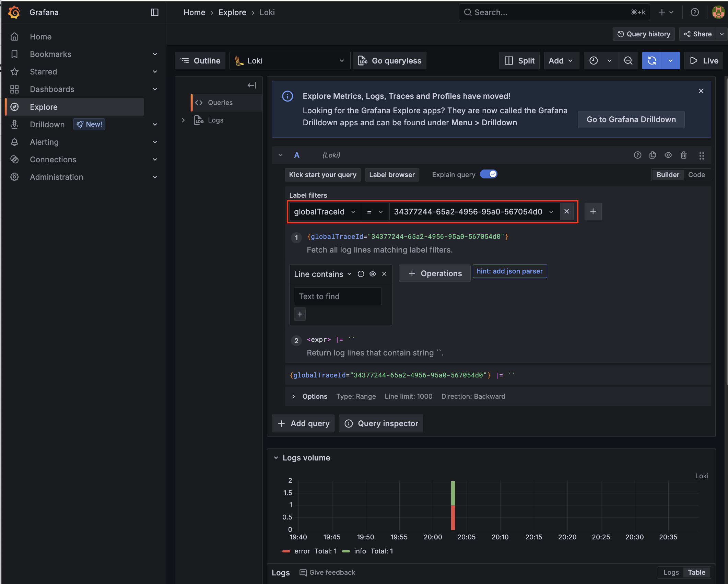728x584 pixels.
Task: Open the help question mark icon
Action: (694, 12)
